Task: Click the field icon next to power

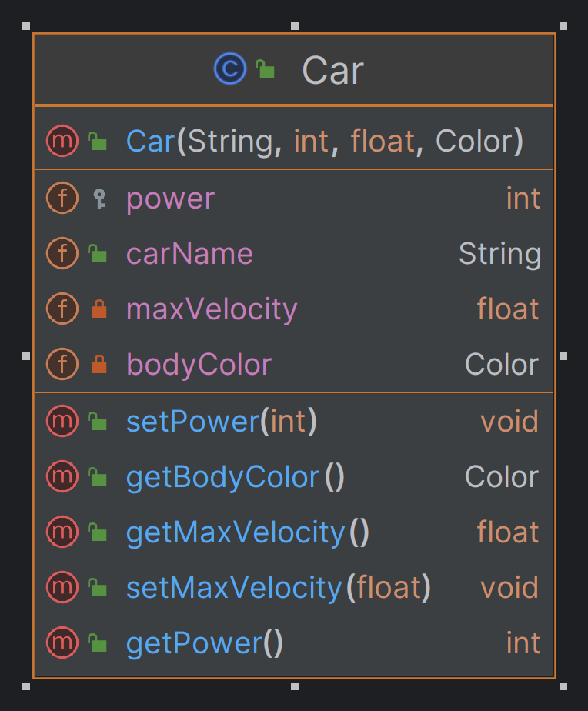Action: (x=62, y=198)
